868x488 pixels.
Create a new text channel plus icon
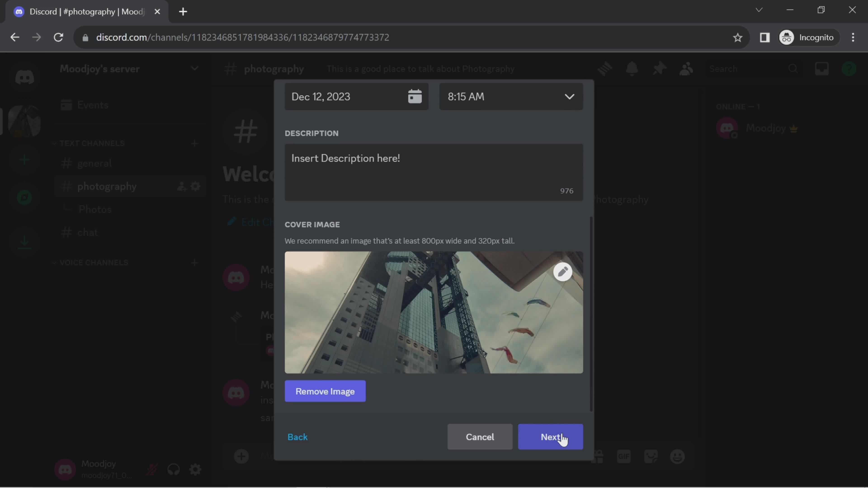click(194, 143)
